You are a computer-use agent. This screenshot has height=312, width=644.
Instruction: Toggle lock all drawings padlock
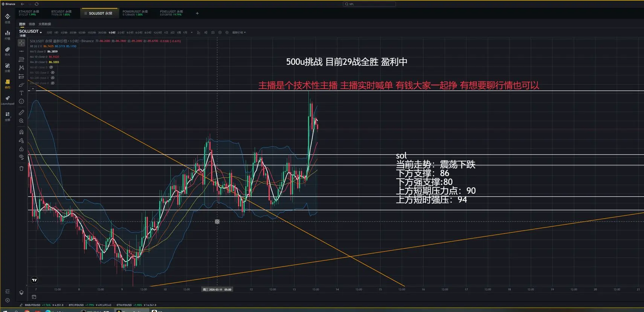[x=21, y=149]
